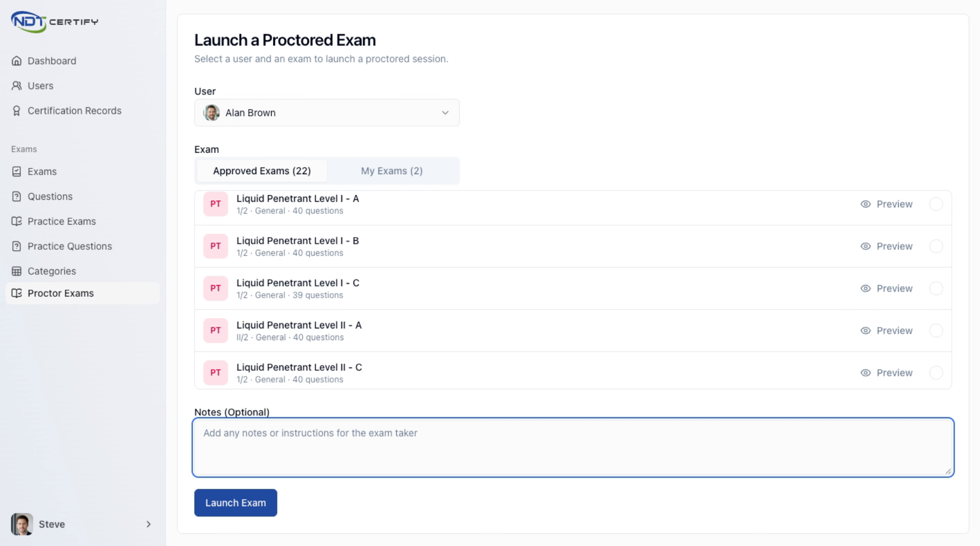Select Liquid Penetrant Level II - C radio button
This screenshot has height=546, width=980.
tap(936, 373)
